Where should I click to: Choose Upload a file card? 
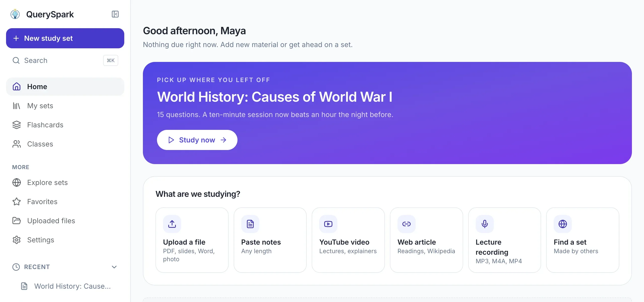coord(192,240)
